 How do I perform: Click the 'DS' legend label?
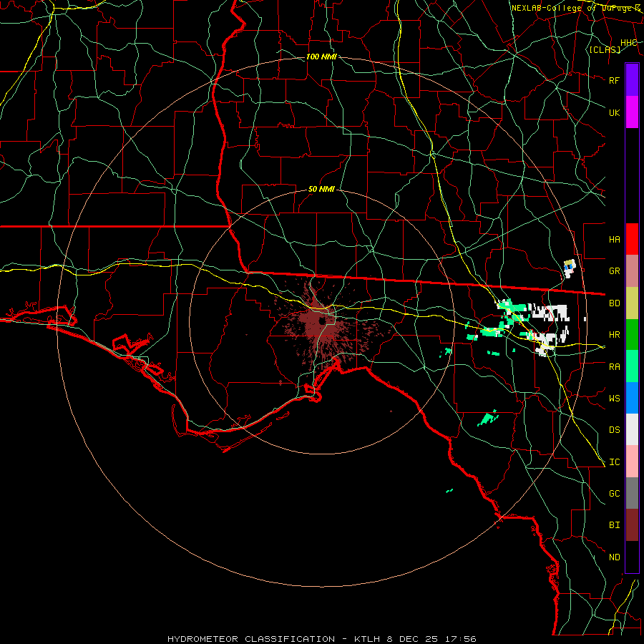pyautogui.click(x=614, y=430)
